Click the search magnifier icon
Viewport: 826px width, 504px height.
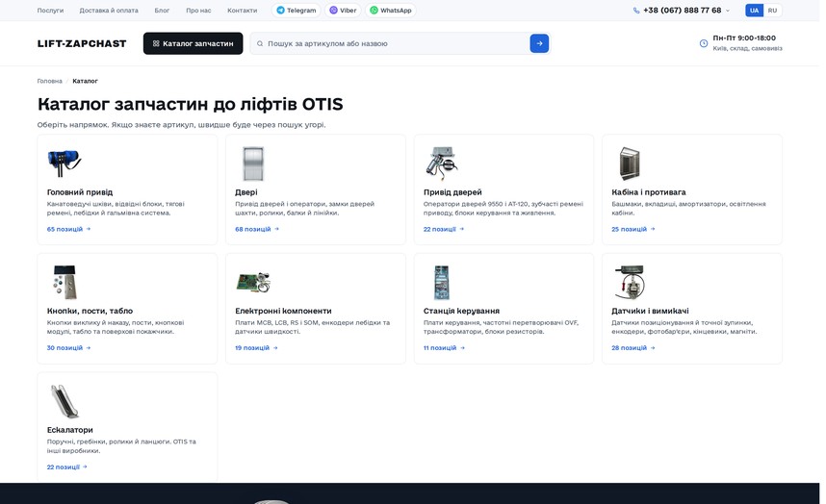point(260,43)
